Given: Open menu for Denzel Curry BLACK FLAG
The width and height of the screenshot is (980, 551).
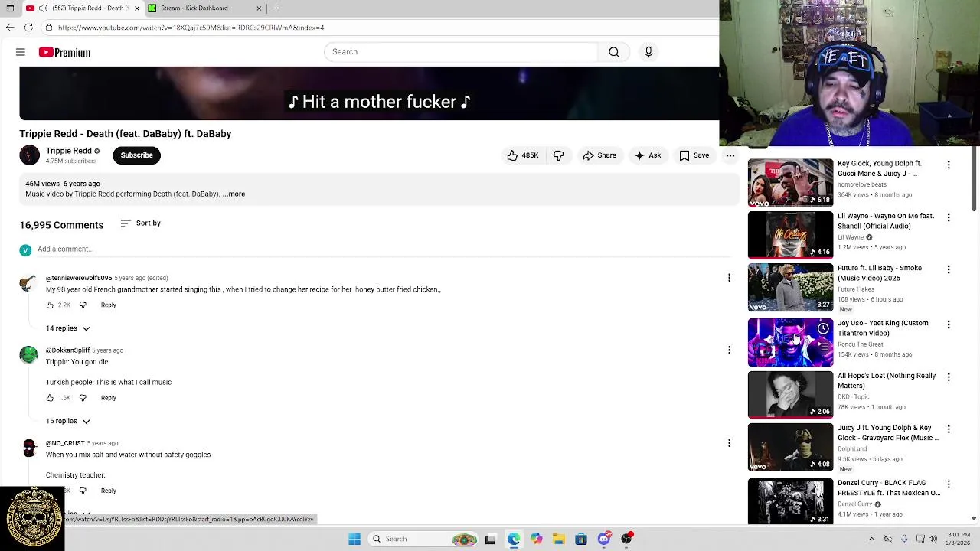Looking at the screenshot, I should (x=949, y=484).
